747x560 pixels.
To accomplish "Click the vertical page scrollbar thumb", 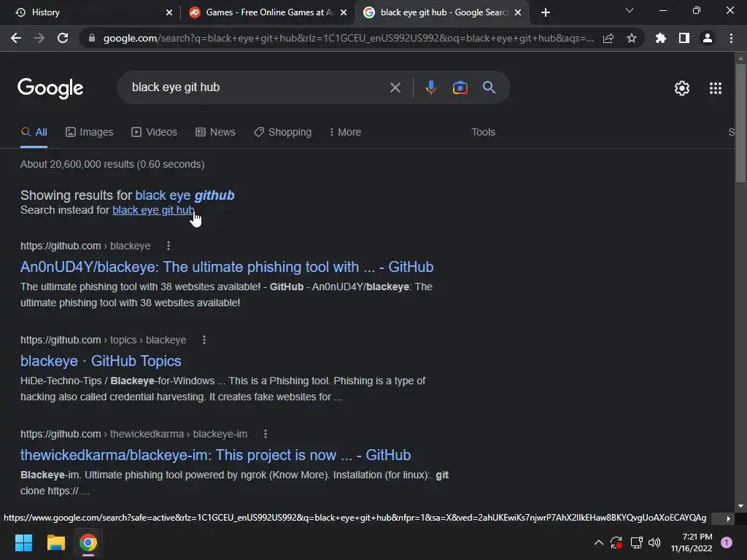I will click(x=740, y=122).
